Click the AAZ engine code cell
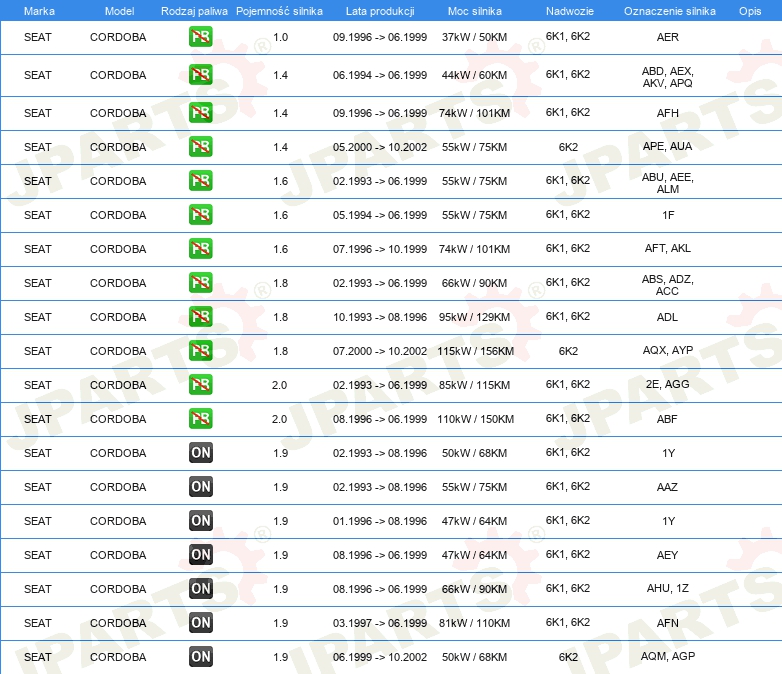Viewport: 782px width, 674px height. [668, 487]
